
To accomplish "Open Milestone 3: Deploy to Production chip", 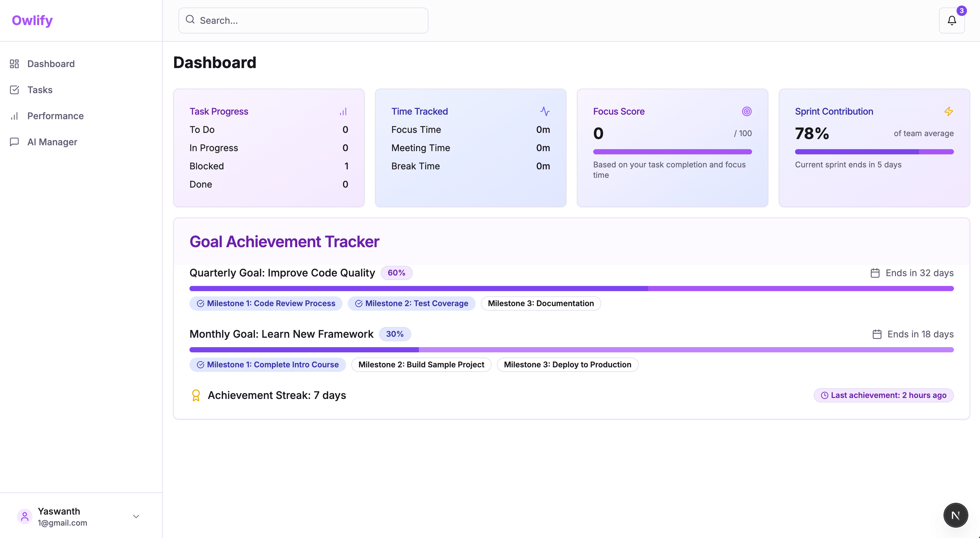I will point(567,364).
